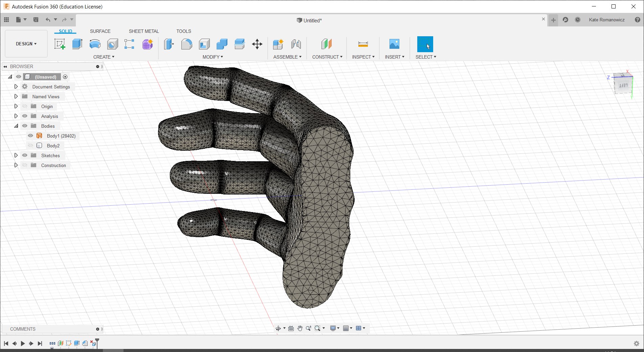Open the Job Status clock icon

(x=578, y=20)
